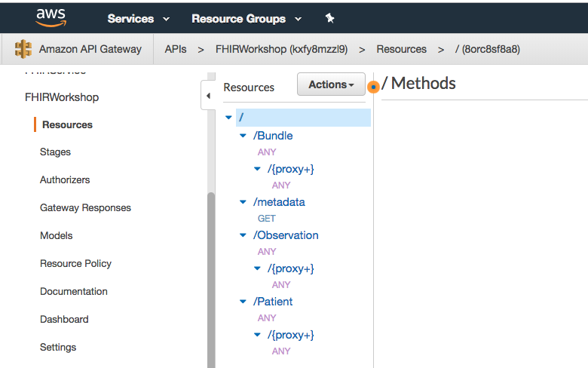Open Models in the left navigation

point(57,235)
